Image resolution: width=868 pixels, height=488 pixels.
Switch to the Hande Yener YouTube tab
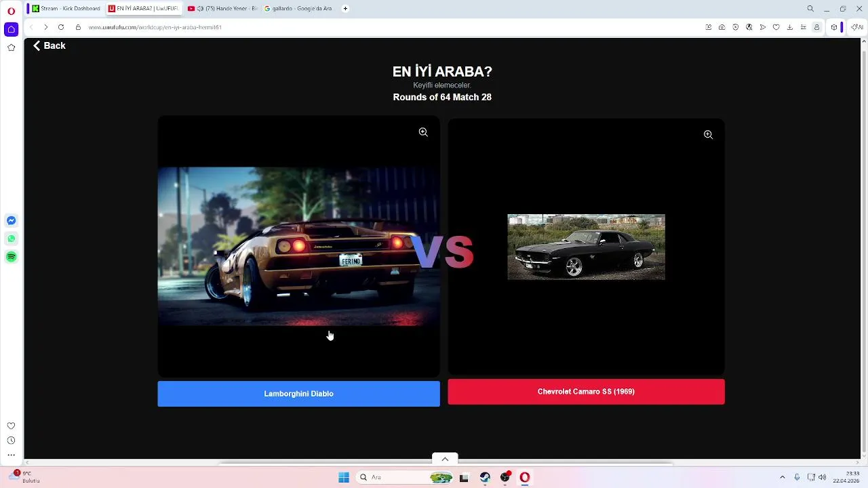[222, 9]
